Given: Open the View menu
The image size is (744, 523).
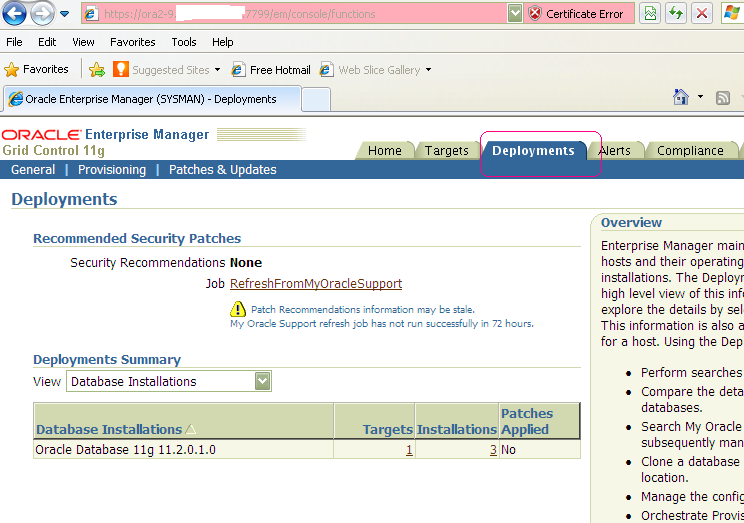Looking at the screenshot, I should tap(83, 42).
